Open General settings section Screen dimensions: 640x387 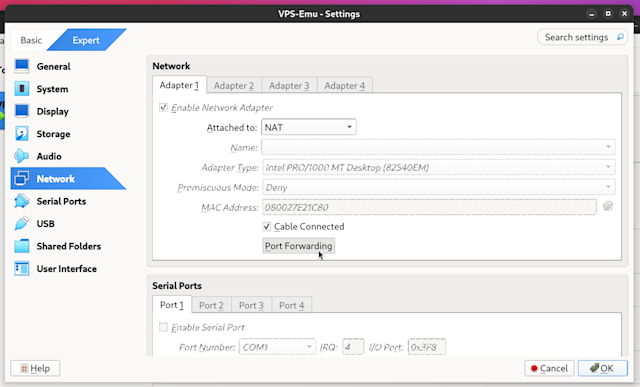point(53,67)
